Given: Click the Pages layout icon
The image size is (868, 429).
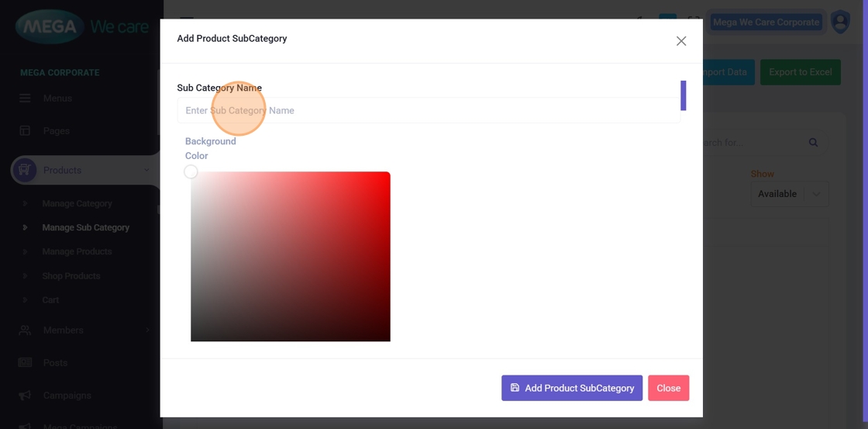Looking at the screenshot, I should pyautogui.click(x=25, y=131).
